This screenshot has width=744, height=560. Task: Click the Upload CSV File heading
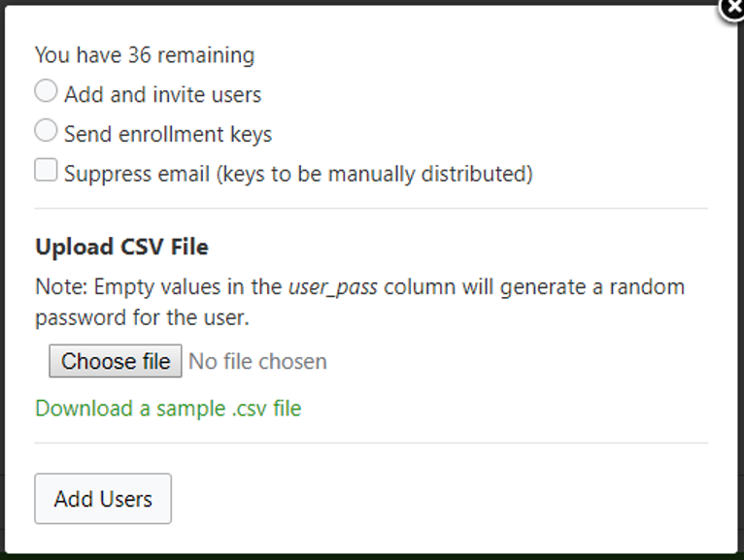[x=122, y=247]
